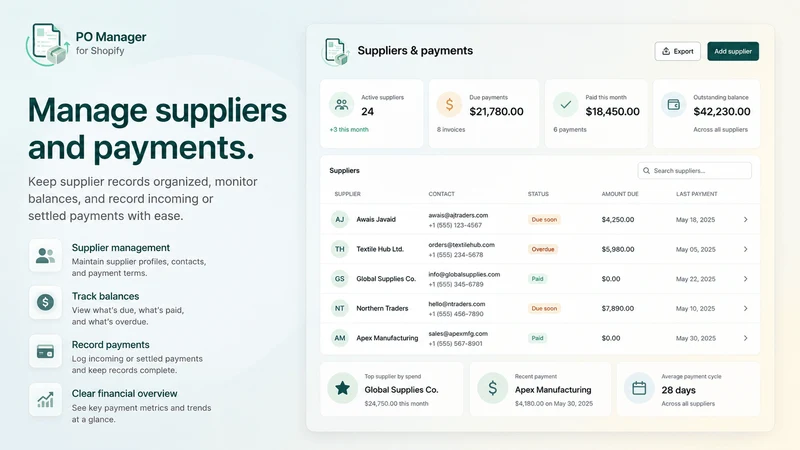Click the 28 days average cycle value
Screen dimensions: 800x450
coord(678,390)
